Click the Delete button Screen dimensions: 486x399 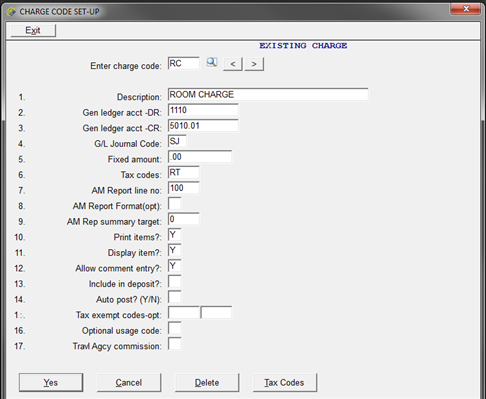(207, 382)
